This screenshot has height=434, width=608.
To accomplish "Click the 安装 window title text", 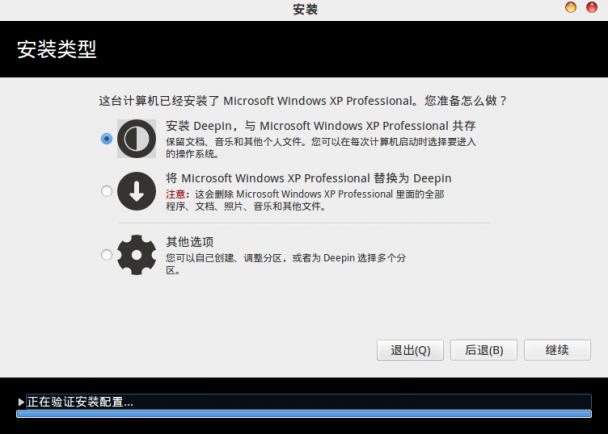I will coord(305,9).
